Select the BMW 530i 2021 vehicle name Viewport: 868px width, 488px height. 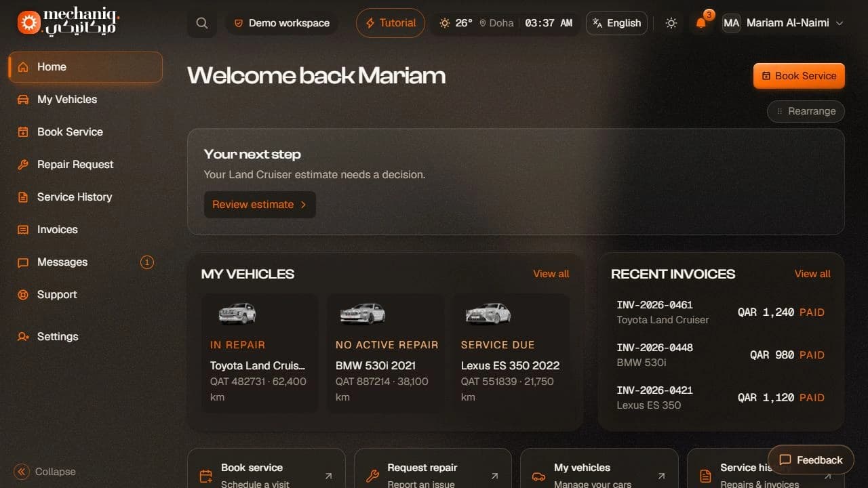[x=376, y=365]
